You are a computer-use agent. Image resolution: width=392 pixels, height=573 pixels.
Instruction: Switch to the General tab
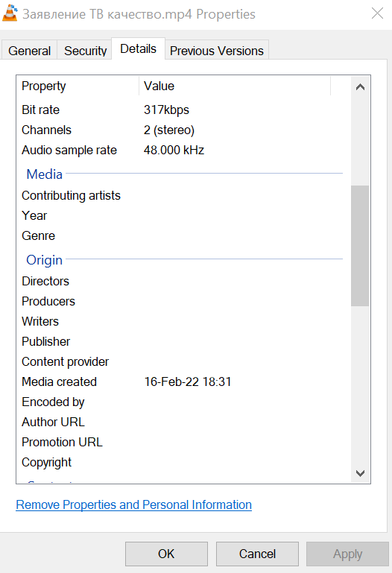pyautogui.click(x=29, y=51)
